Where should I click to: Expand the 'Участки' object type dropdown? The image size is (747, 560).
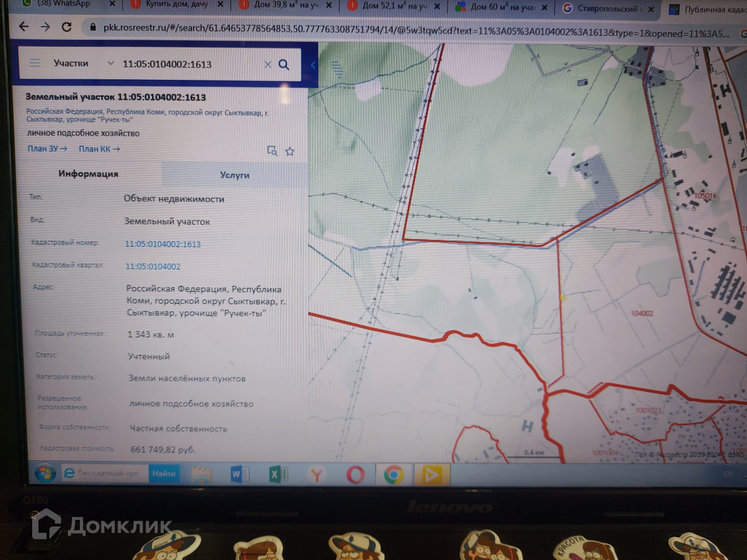coord(110,63)
